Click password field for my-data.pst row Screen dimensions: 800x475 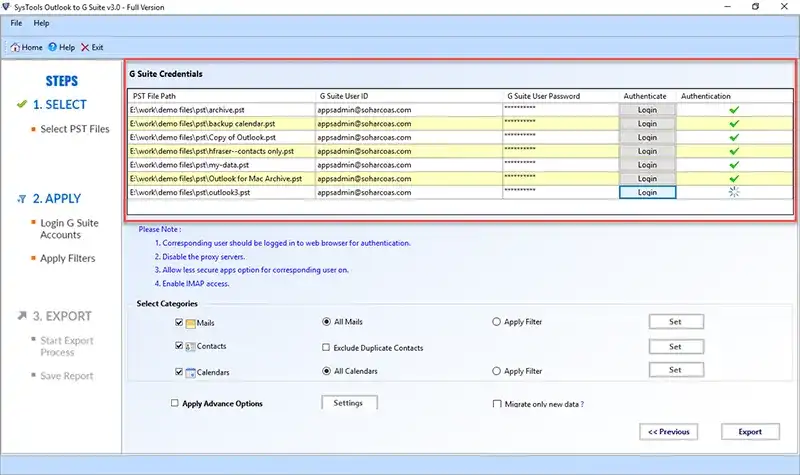tap(560, 165)
